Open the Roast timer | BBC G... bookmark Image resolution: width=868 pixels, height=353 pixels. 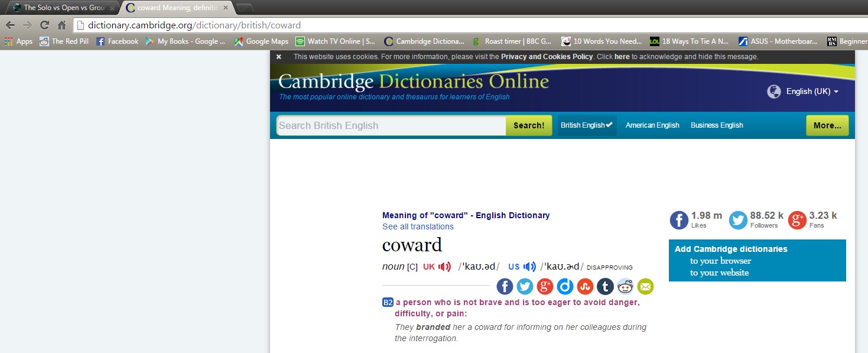pyautogui.click(x=512, y=41)
